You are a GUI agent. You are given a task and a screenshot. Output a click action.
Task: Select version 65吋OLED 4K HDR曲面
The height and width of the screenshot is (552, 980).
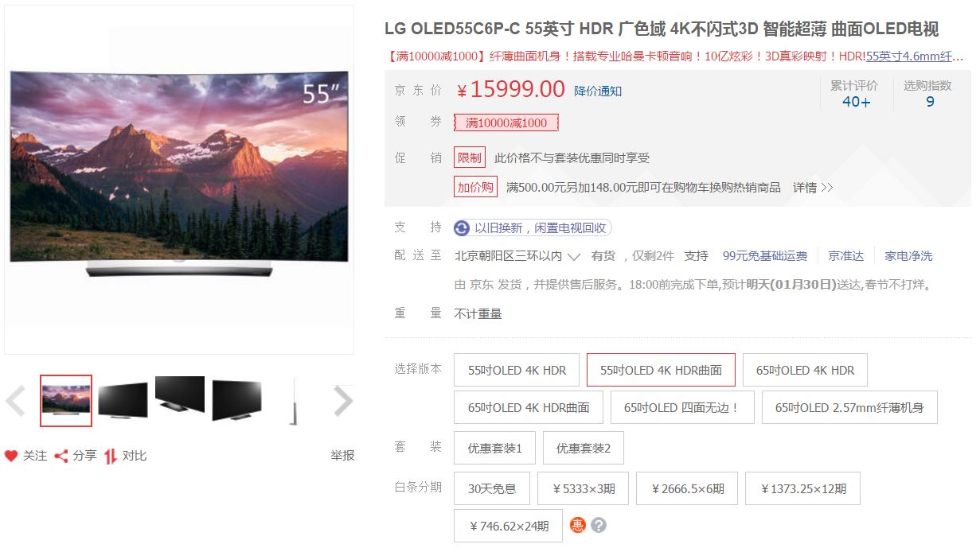click(529, 407)
